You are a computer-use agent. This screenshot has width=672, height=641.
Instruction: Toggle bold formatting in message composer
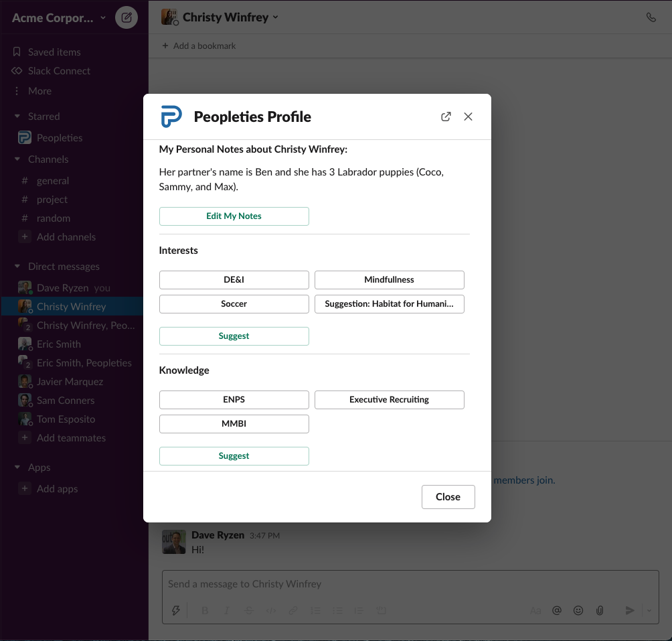coord(205,610)
